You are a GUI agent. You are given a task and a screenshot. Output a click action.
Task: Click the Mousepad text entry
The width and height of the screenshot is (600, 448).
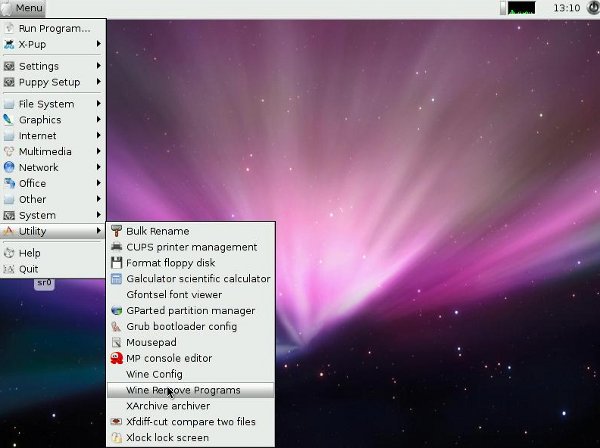(152, 342)
